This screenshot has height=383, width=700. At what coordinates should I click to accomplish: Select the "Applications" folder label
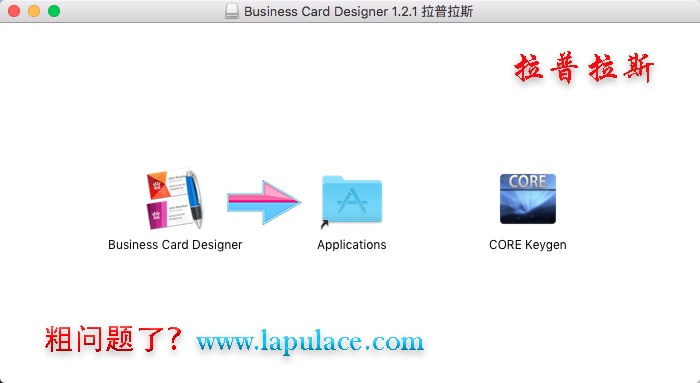coord(352,245)
